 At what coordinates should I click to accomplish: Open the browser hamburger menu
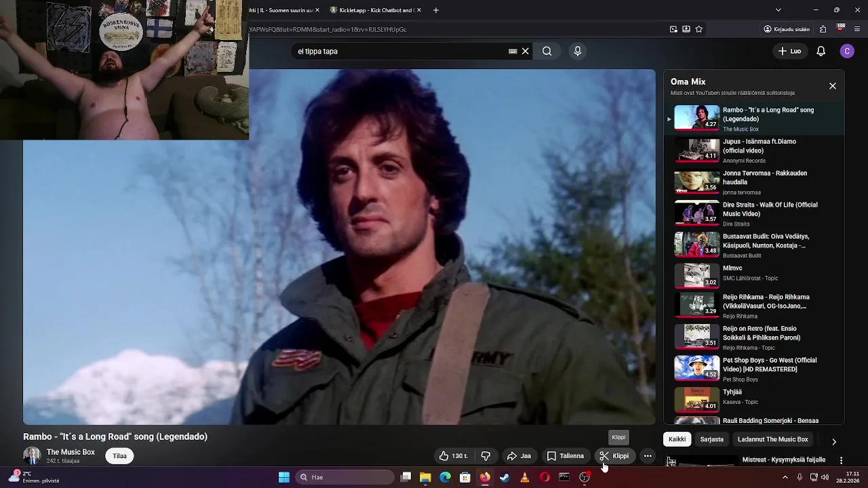tap(857, 29)
